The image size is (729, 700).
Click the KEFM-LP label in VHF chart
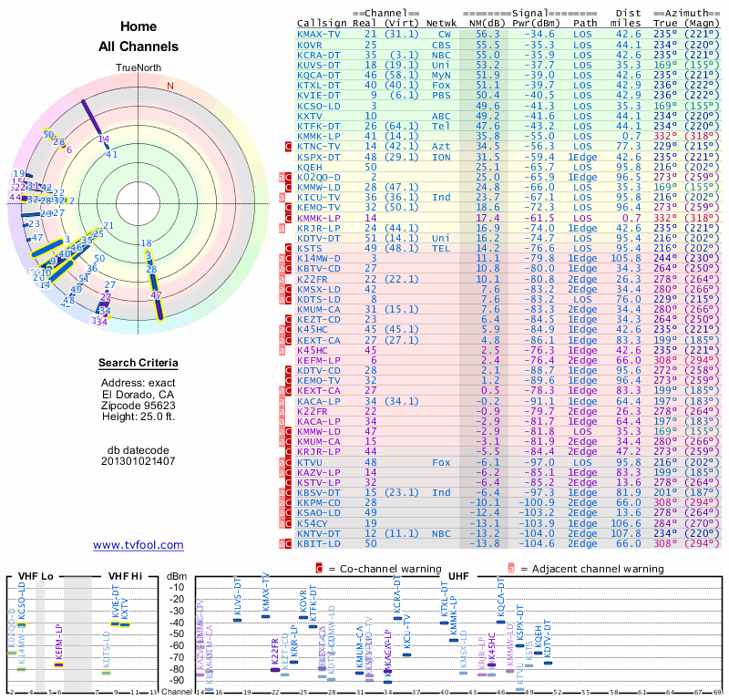coord(58,642)
